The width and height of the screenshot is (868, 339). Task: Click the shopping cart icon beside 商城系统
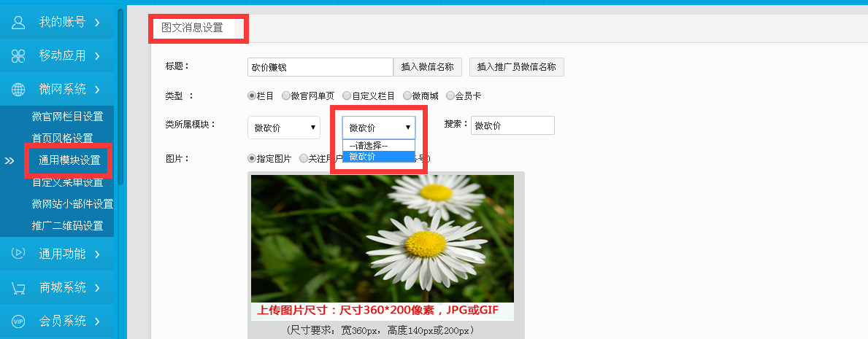[18, 287]
